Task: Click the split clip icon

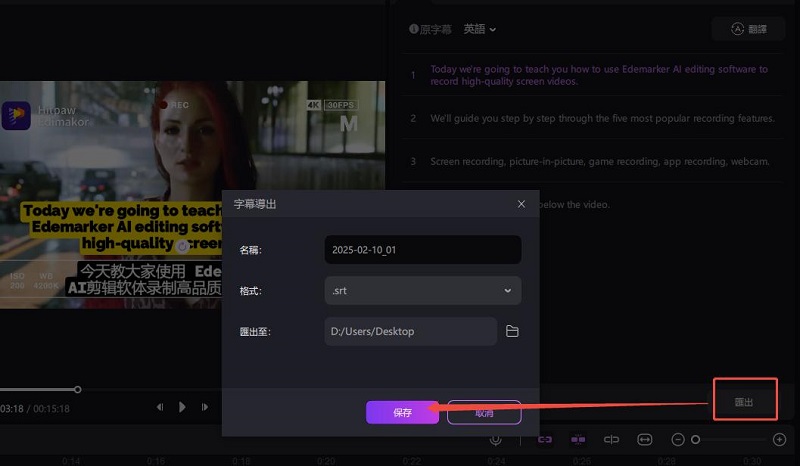Action: [611, 439]
